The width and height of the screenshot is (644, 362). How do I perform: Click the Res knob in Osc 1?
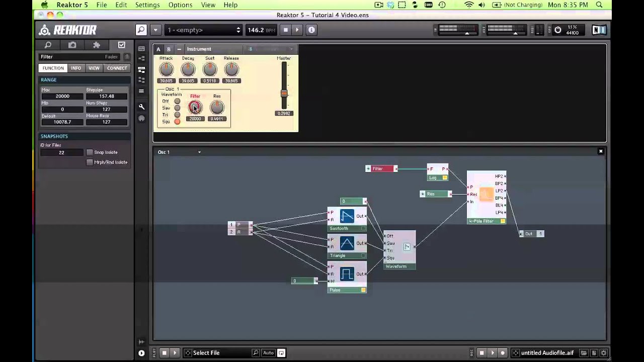[217, 107]
